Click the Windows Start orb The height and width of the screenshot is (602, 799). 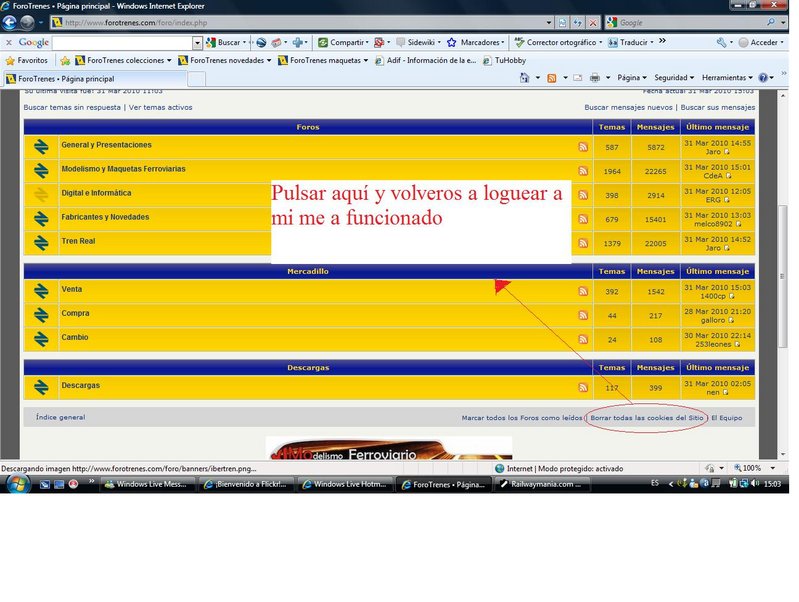(17, 484)
